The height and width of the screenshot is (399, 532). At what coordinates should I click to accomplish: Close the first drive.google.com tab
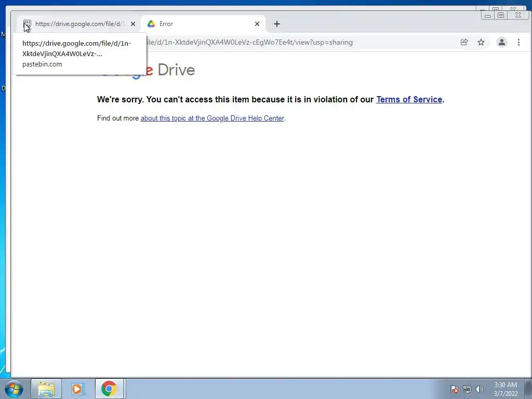pos(133,24)
